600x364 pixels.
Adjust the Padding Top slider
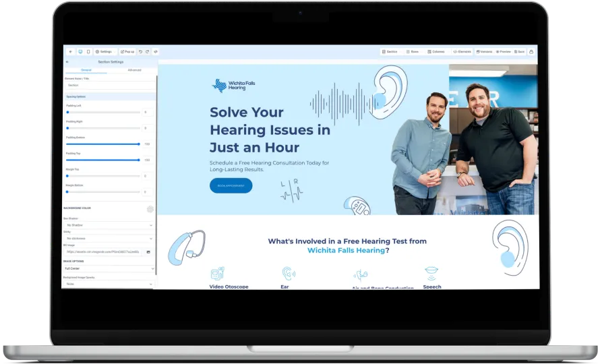103,160
